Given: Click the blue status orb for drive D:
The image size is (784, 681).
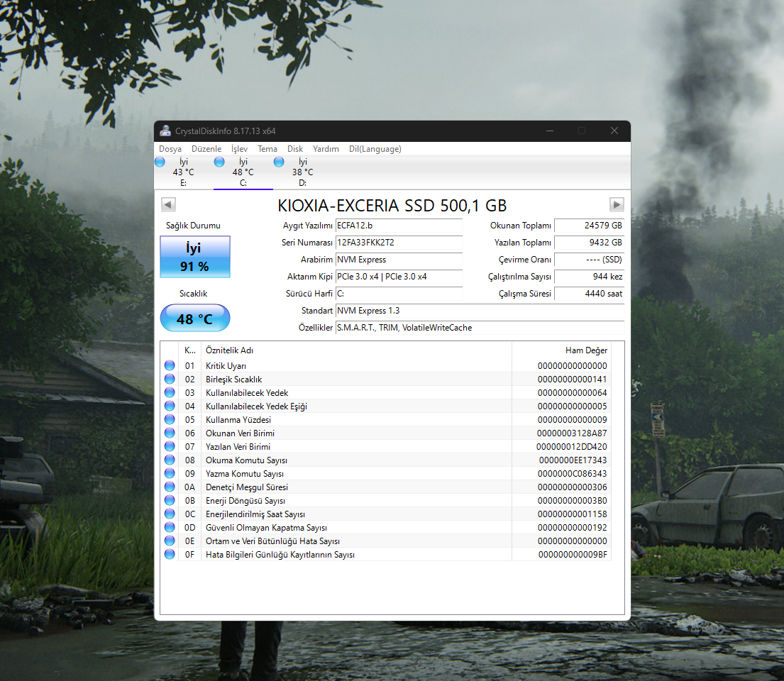Looking at the screenshot, I should click(279, 162).
